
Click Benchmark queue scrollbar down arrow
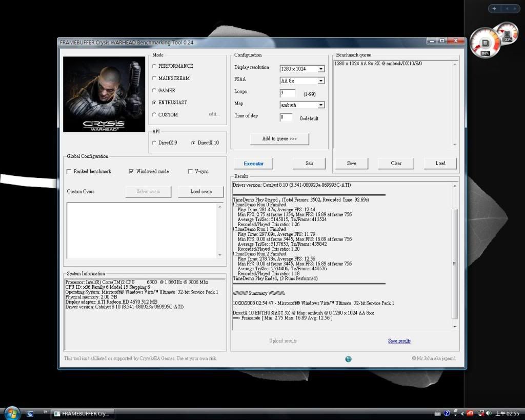455,144
